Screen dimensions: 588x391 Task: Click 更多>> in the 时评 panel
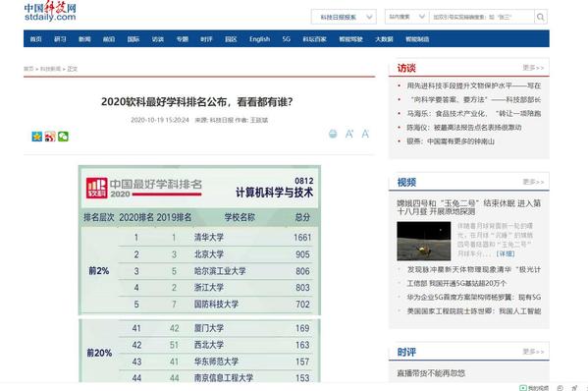[533, 352]
